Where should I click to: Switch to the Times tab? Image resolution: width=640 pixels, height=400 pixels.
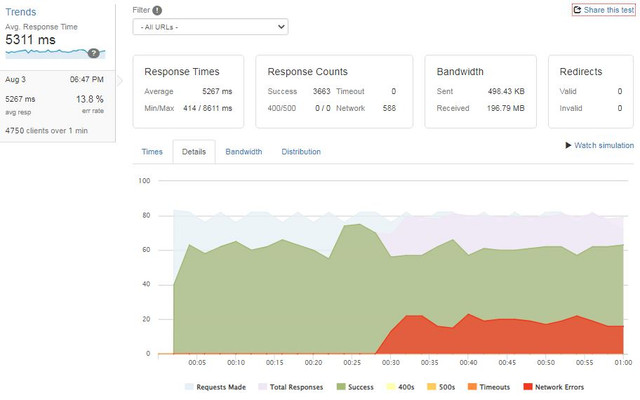click(152, 152)
